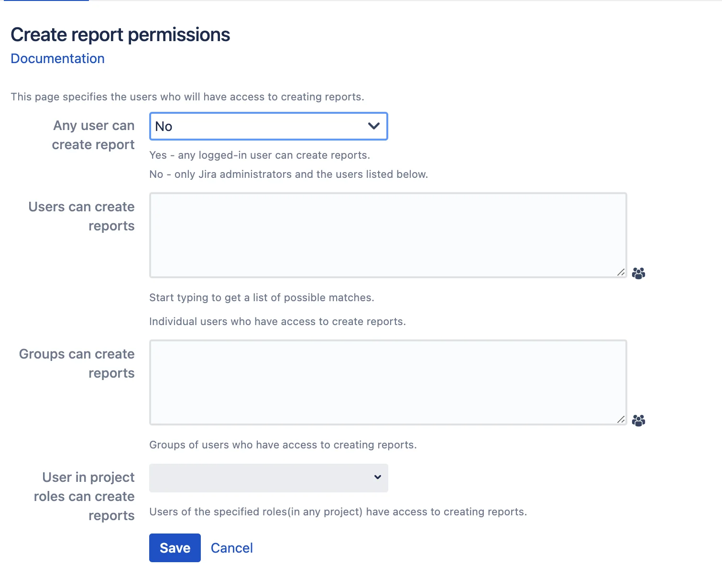The width and height of the screenshot is (722, 588).
Task: Focus the 'Groups can create reports' text area
Action: pos(388,382)
